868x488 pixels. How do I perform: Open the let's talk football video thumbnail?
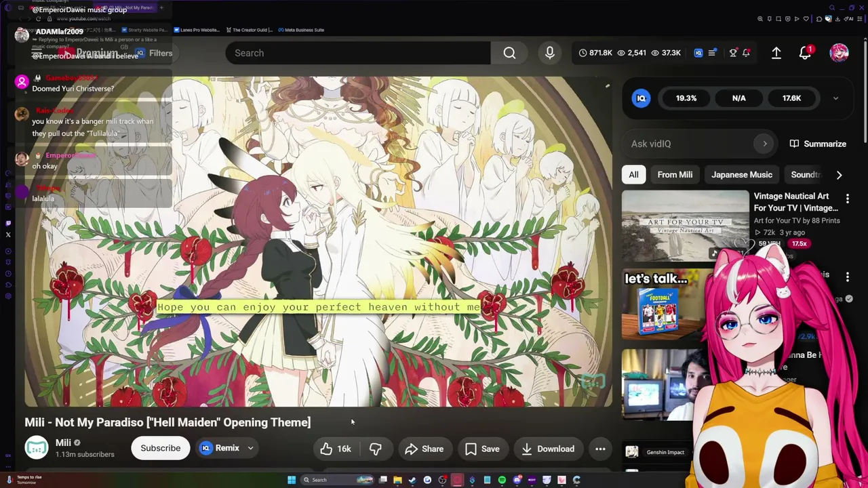pos(665,305)
